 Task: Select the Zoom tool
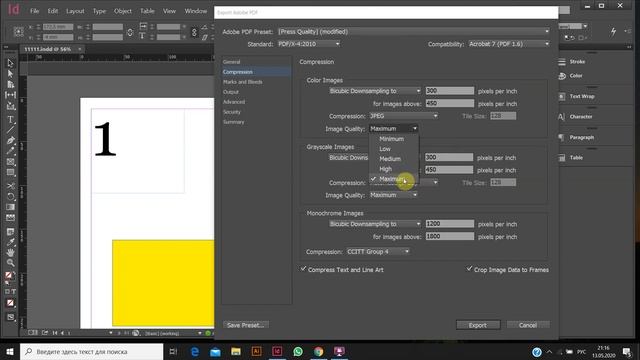point(10,263)
